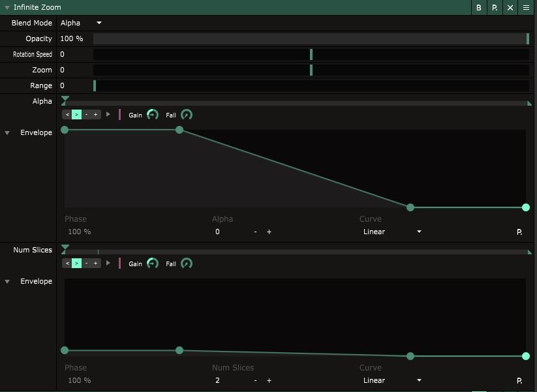Click the B bypass button in the header
Screen dimensions: 537x392
[x=479, y=8]
